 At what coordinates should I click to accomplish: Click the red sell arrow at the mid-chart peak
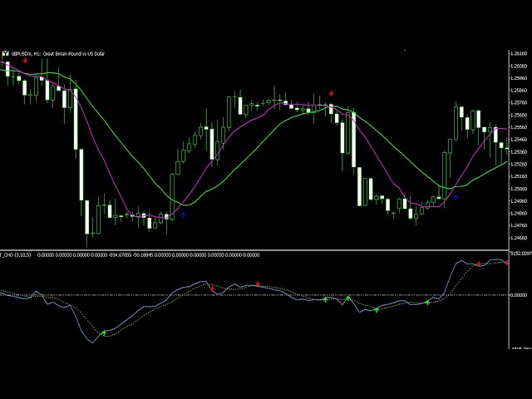pyautogui.click(x=332, y=94)
